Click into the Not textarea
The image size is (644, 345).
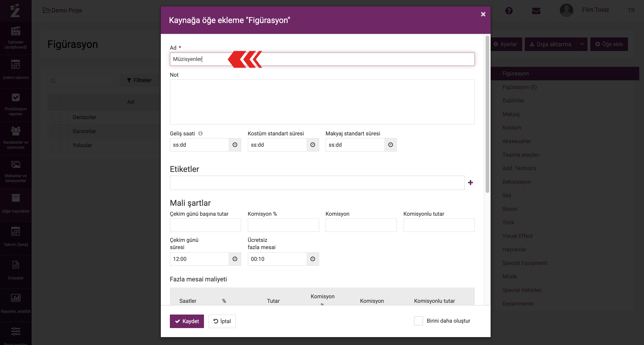[x=322, y=102]
